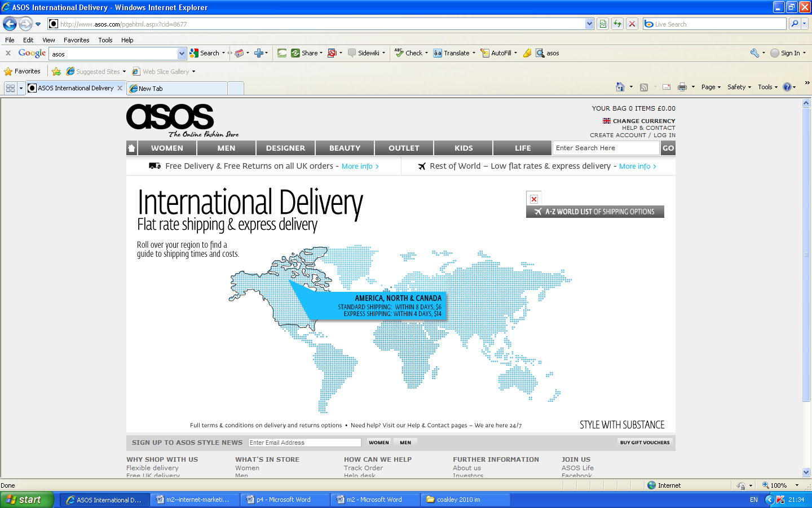Expand the Safety menu dropdown

click(x=739, y=87)
